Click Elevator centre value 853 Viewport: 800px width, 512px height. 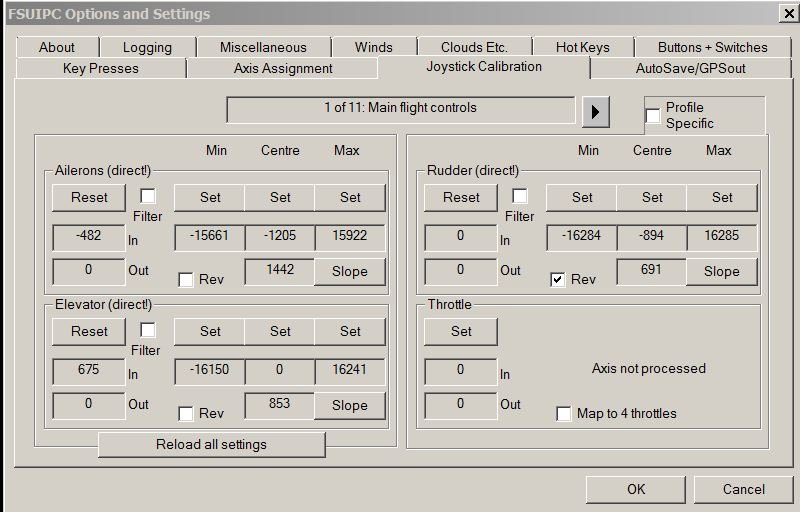pyautogui.click(x=280, y=405)
